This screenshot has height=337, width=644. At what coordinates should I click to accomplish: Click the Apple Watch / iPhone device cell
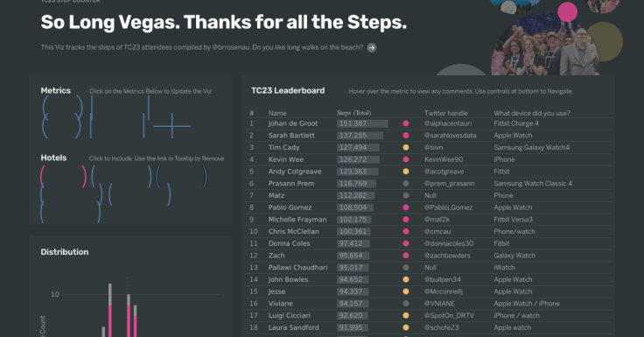(527, 303)
